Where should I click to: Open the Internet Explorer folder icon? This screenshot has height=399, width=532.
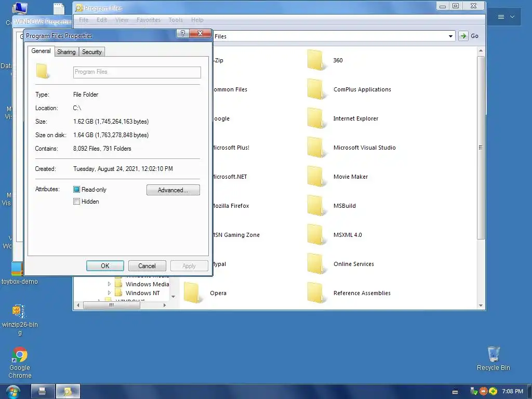tap(316, 118)
